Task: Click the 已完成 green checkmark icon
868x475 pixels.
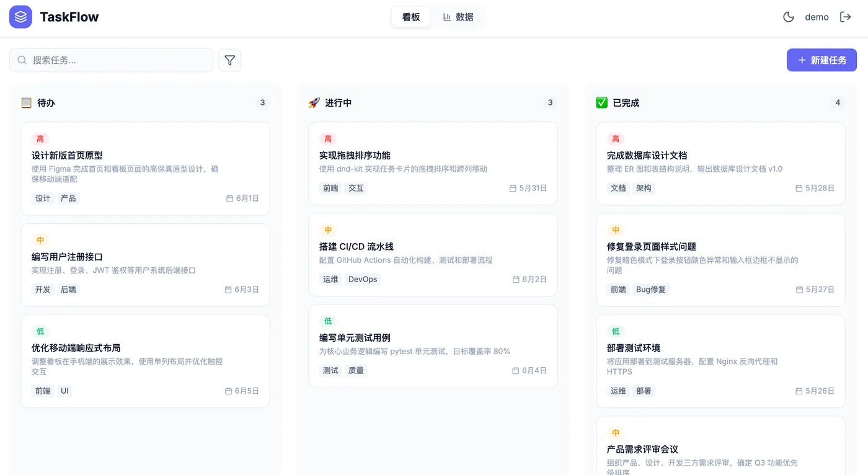Action: pyautogui.click(x=601, y=102)
